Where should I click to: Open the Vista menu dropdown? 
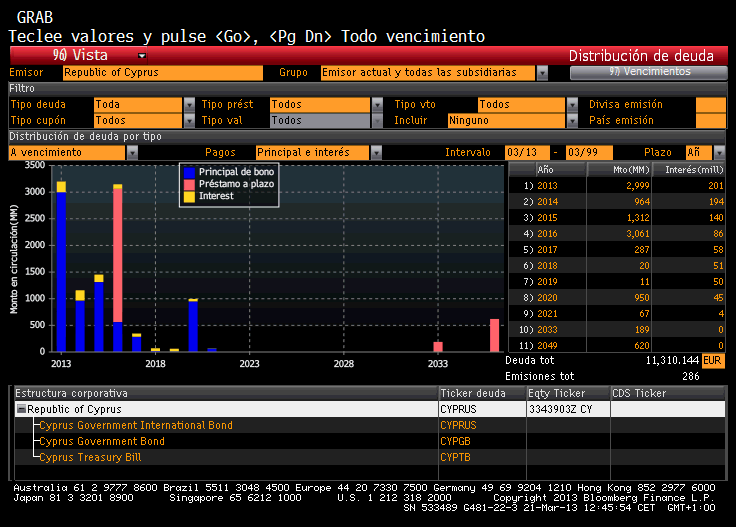click(142, 56)
